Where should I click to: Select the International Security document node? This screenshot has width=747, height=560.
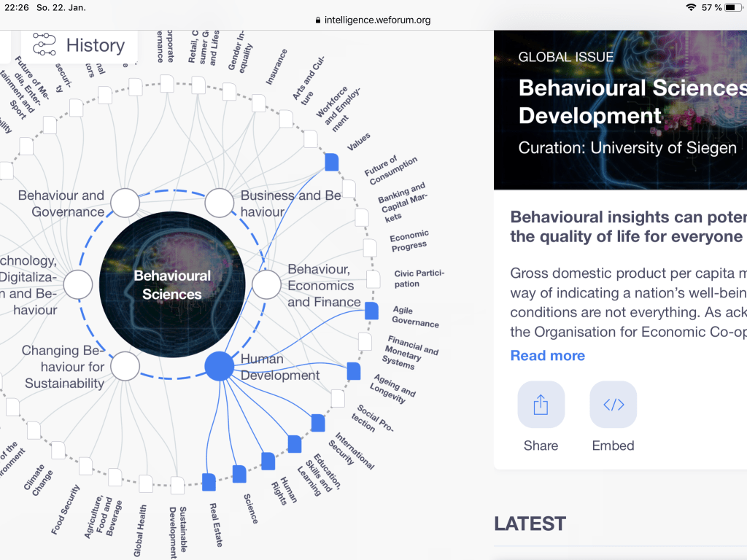pos(318,423)
